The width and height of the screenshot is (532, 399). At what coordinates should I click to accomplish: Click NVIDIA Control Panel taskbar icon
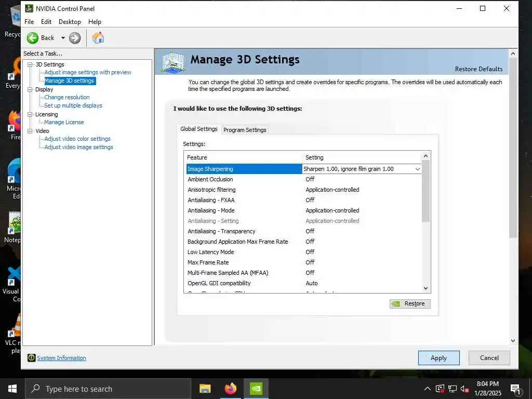pos(256,389)
